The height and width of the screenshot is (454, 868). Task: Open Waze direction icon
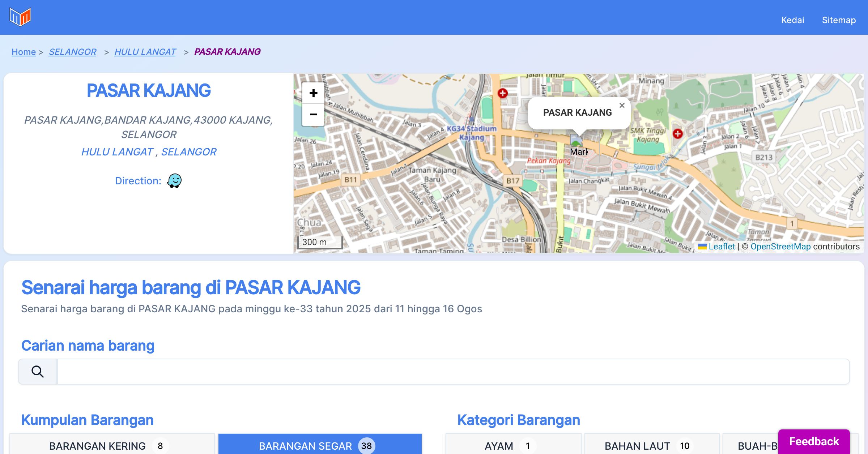click(174, 180)
